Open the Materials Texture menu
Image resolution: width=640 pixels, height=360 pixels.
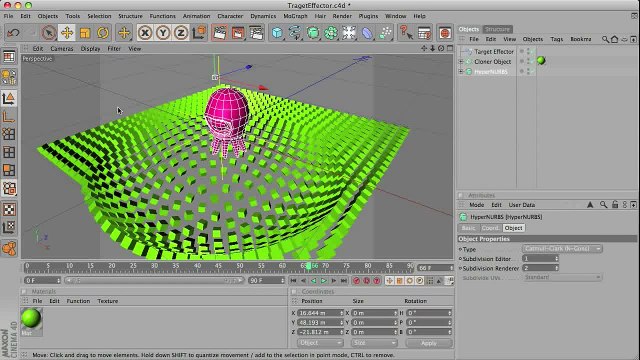[107, 301]
